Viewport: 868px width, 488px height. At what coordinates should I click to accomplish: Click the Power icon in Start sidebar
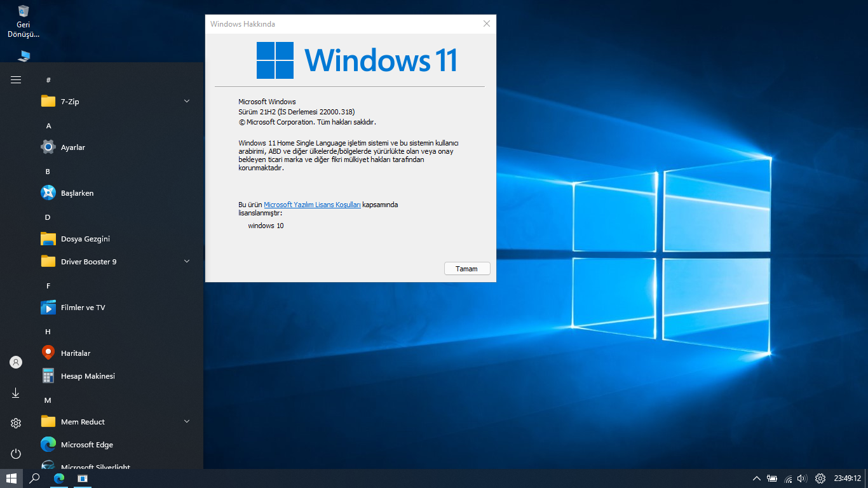click(16, 454)
